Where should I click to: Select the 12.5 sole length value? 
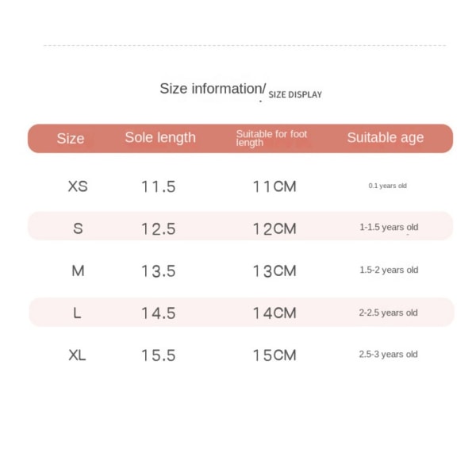[x=159, y=229]
